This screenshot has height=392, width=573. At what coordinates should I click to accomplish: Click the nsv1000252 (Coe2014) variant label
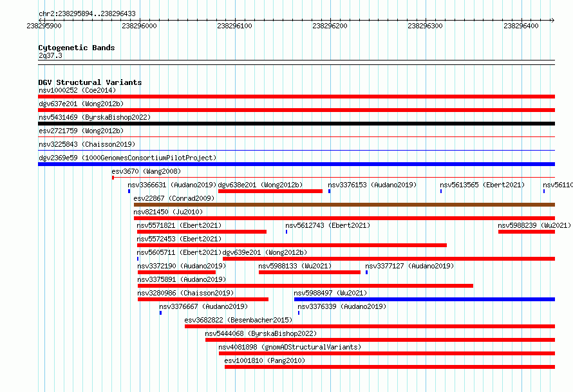pos(77,90)
